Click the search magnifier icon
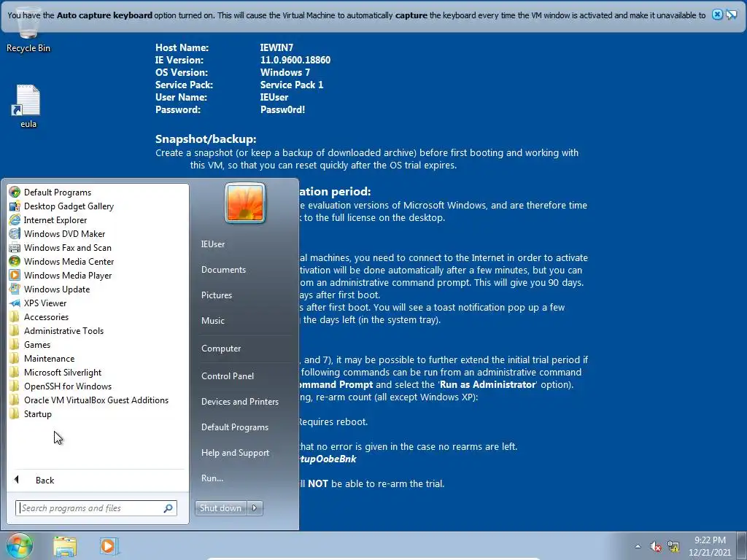The width and height of the screenshot is (747, 560). 169,508
